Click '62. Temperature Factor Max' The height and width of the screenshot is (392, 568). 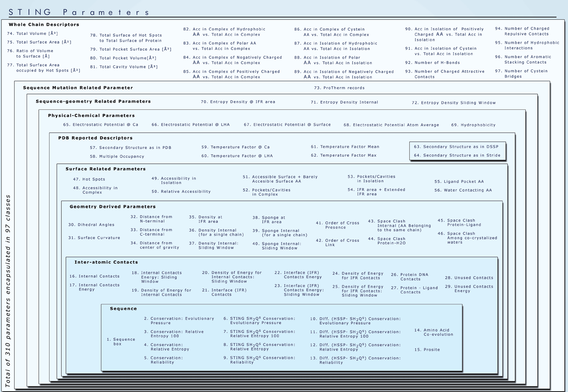pos(344,155)
